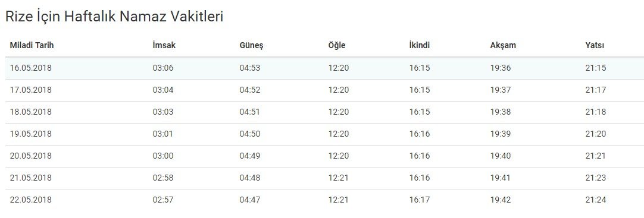Click the Güneş column header

coord(251,46)
